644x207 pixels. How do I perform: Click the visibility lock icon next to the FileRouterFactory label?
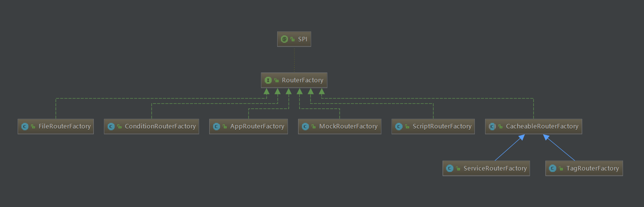coord(33,127)
